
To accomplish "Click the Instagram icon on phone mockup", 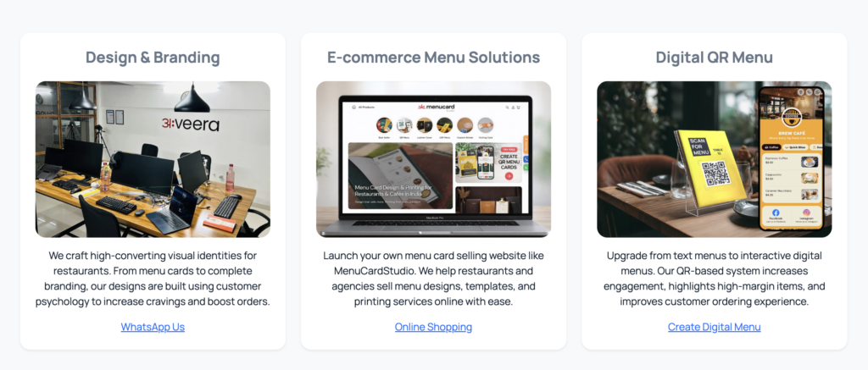I will [x=807, y=213].
